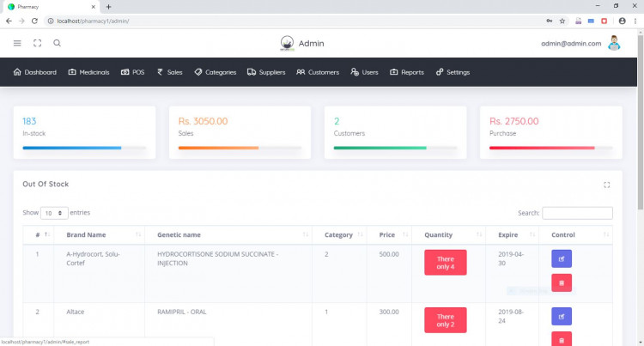Screen dimensions: 644x346
Task: Open Reports menu item
Action: pyautogui.click(x=407, y=72)
